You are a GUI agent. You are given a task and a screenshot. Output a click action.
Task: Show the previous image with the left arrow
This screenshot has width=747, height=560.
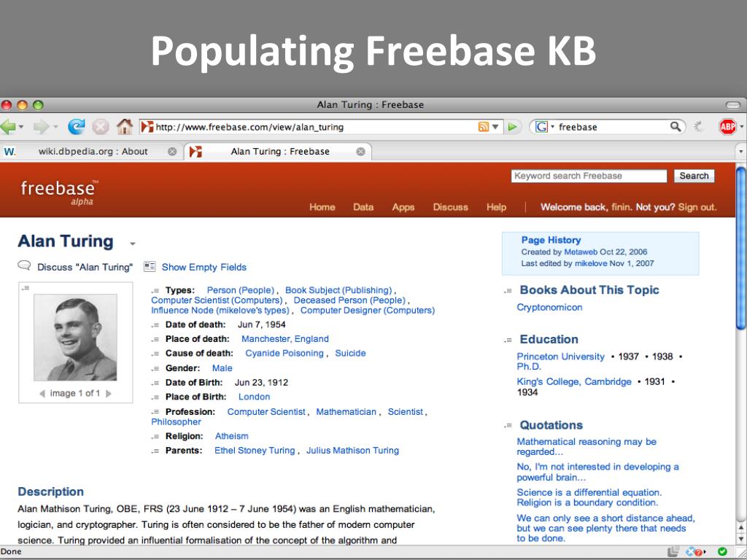point(42,394)
